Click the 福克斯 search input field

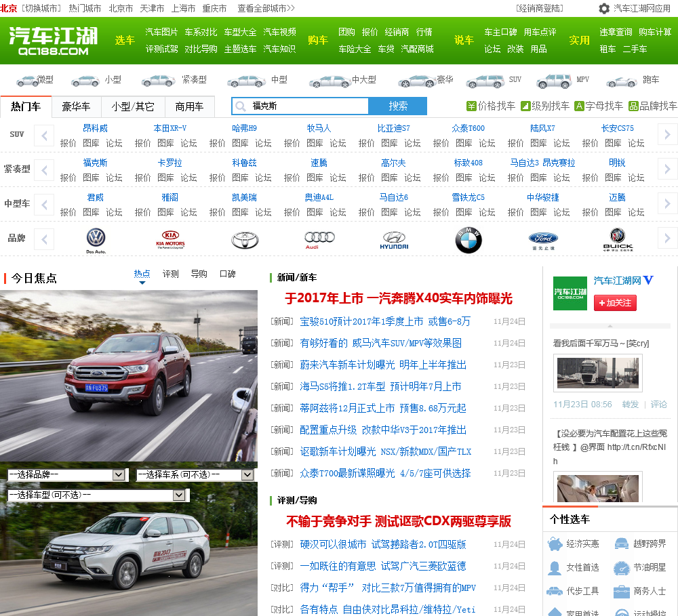pos(300,106)
